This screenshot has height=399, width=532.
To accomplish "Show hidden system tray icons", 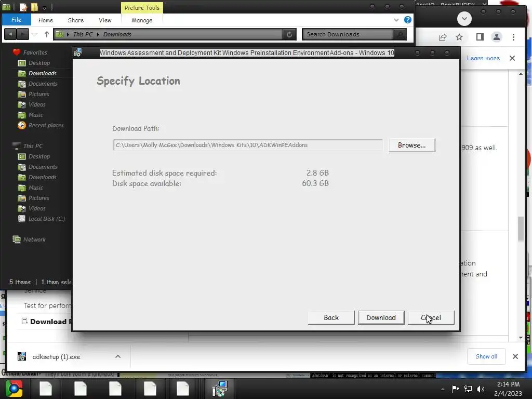I will point(443,389).
